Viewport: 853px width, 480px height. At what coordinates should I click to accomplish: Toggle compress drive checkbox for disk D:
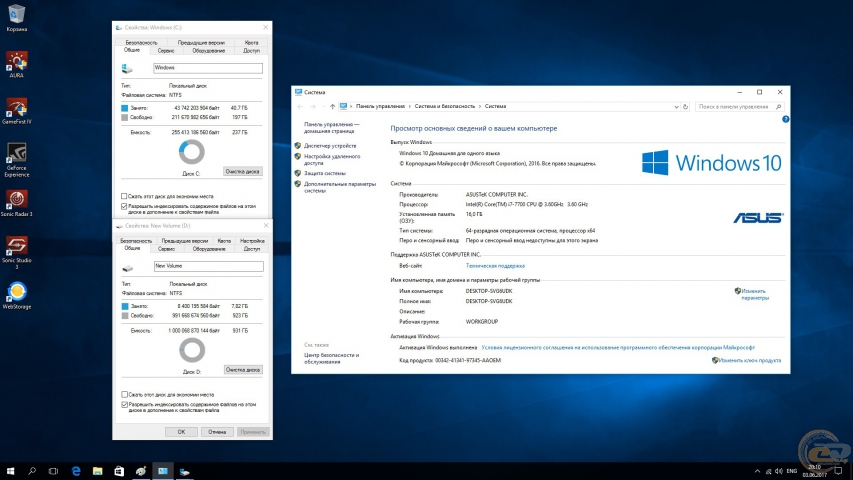pos(125,395)
